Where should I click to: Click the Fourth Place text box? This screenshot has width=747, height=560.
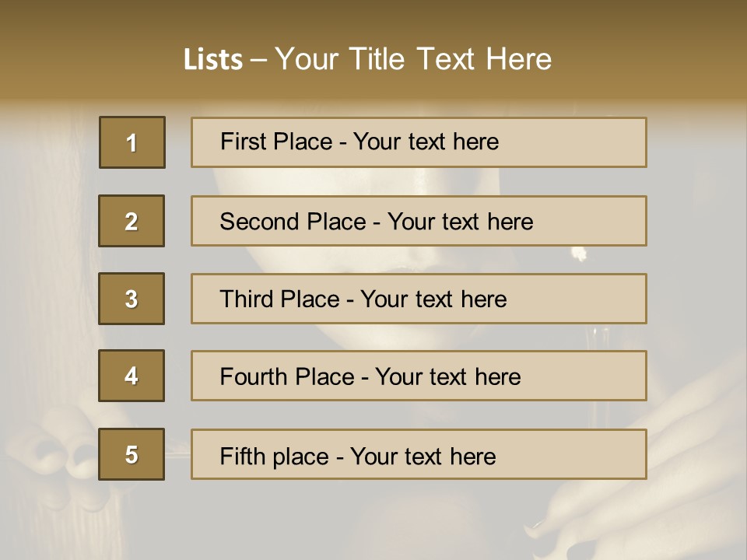click(x=419, y=376)
